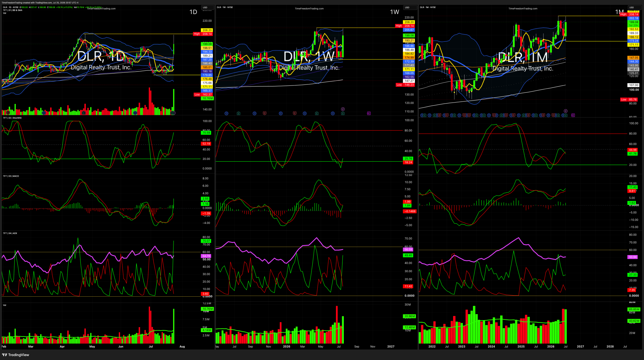Open the red earnings marker near Nov on weekly chart

(x=265, y=113)
